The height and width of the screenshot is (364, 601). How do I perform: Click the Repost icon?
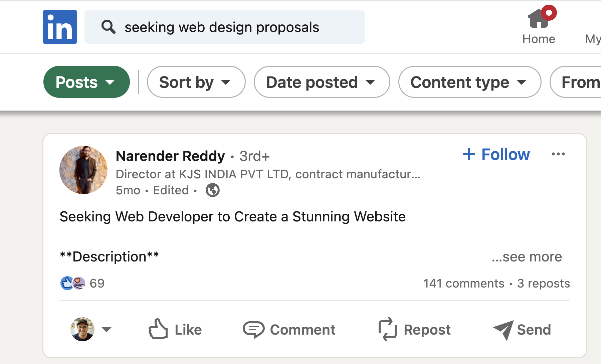[x=387, y=329]
